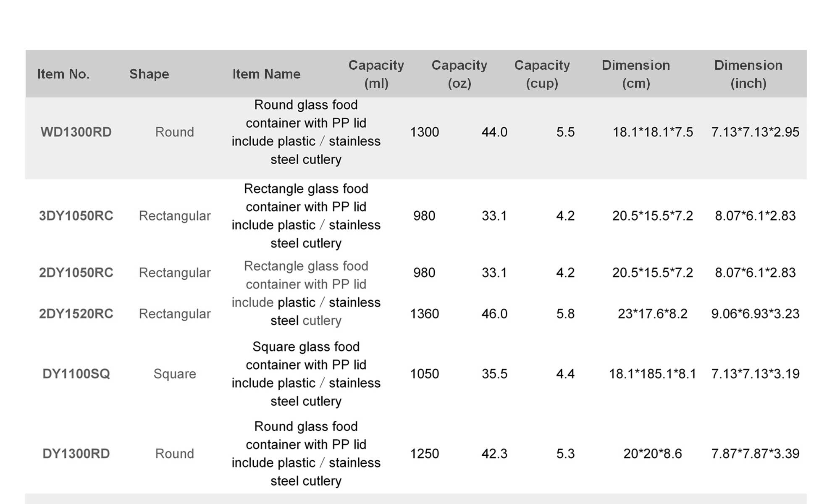Select item number 3DY1050RC
This screenshot has height=504, width=840.
tap(76, 215)
